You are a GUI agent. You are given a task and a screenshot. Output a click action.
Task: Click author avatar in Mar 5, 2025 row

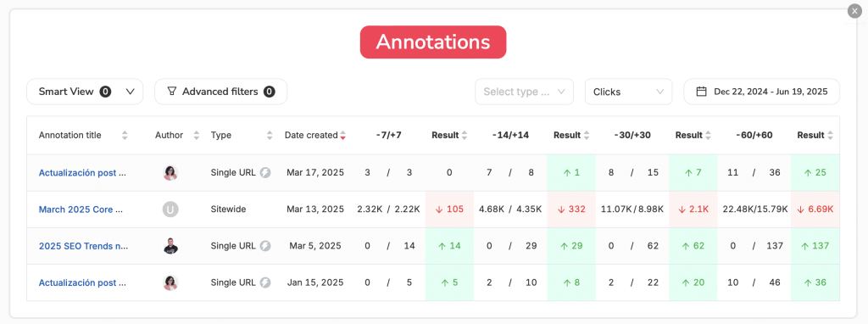coord(170,246)
